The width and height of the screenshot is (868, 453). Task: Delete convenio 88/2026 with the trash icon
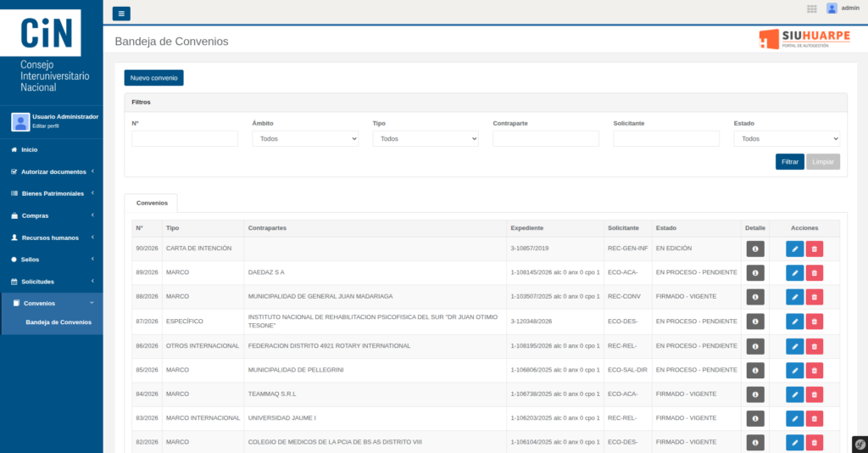click(815, 297)
